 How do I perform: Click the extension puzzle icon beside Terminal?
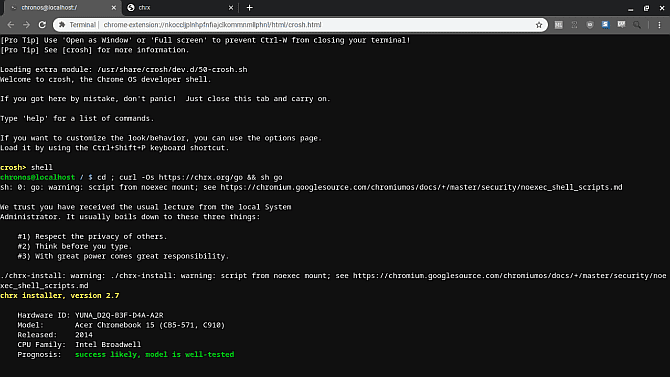62,25
